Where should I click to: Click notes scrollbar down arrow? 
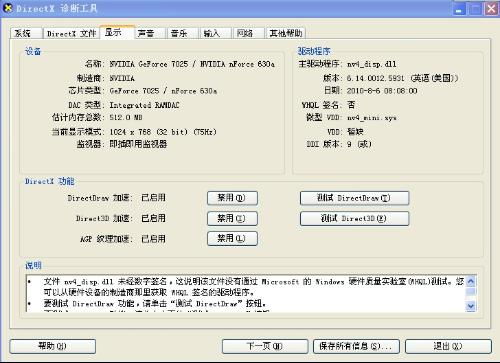(471, 306)
